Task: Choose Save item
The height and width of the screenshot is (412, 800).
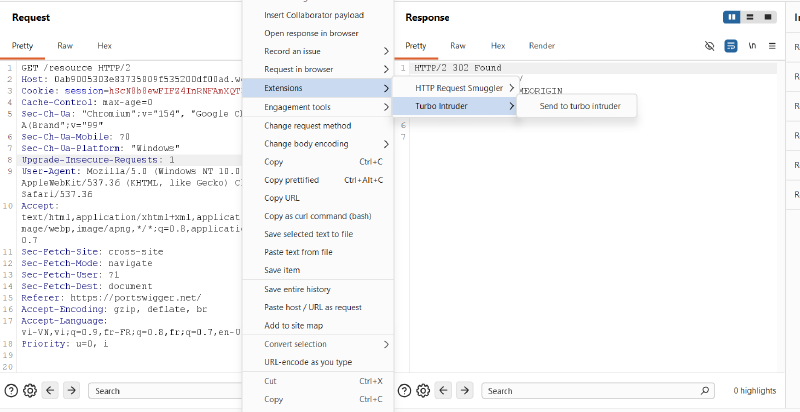Action: click(x=318, y=270)
